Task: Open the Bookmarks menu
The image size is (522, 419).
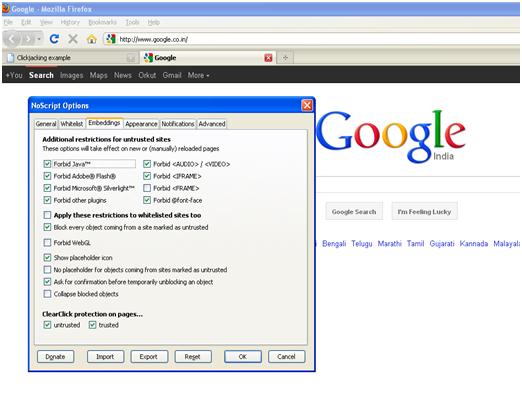Action: tap(102, 22)
